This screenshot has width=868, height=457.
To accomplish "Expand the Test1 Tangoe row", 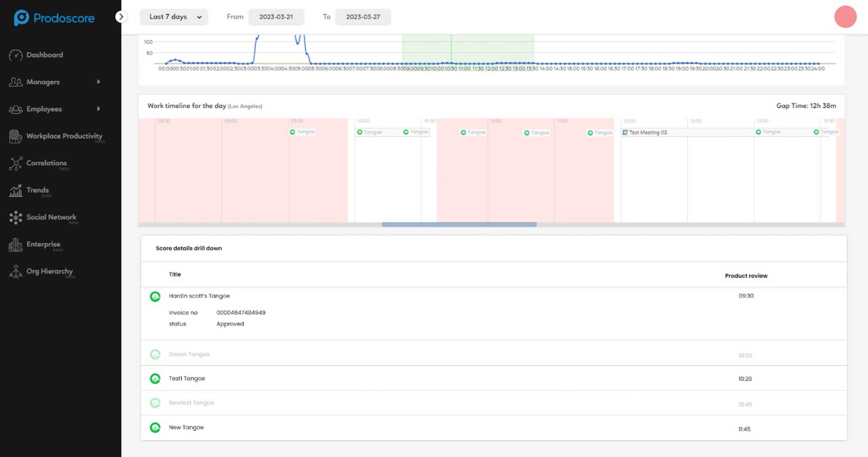I will click(187, 379).
